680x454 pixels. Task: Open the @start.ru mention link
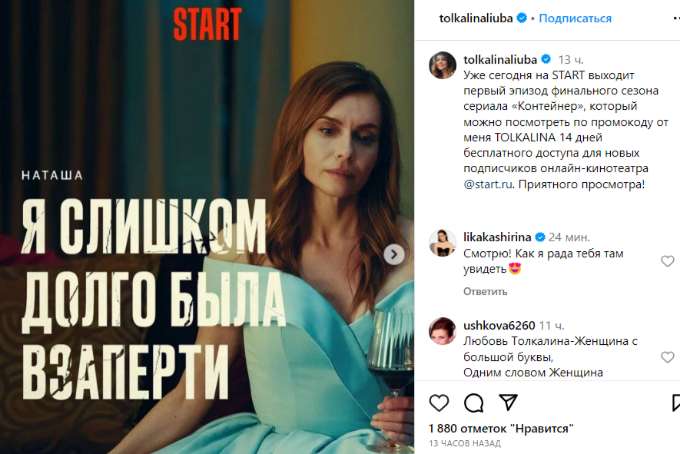[x=488, y=184]
